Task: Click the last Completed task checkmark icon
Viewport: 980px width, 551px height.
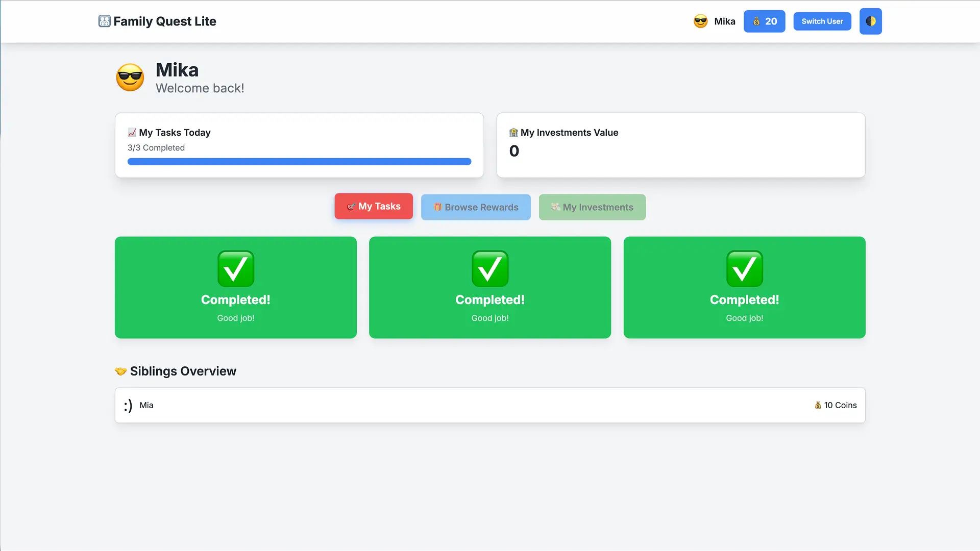Action: [744, 269]
